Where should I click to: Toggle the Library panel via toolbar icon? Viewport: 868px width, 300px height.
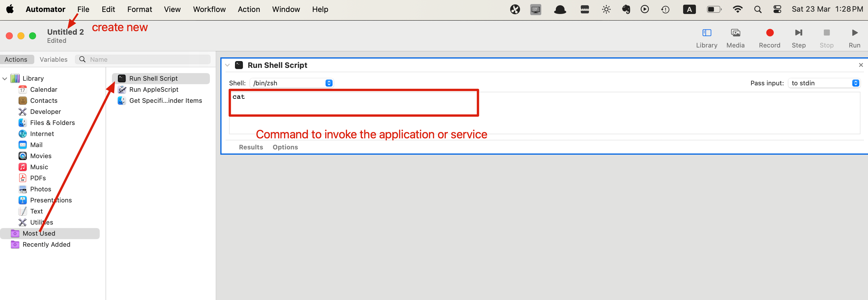click(x=707, y=33)
